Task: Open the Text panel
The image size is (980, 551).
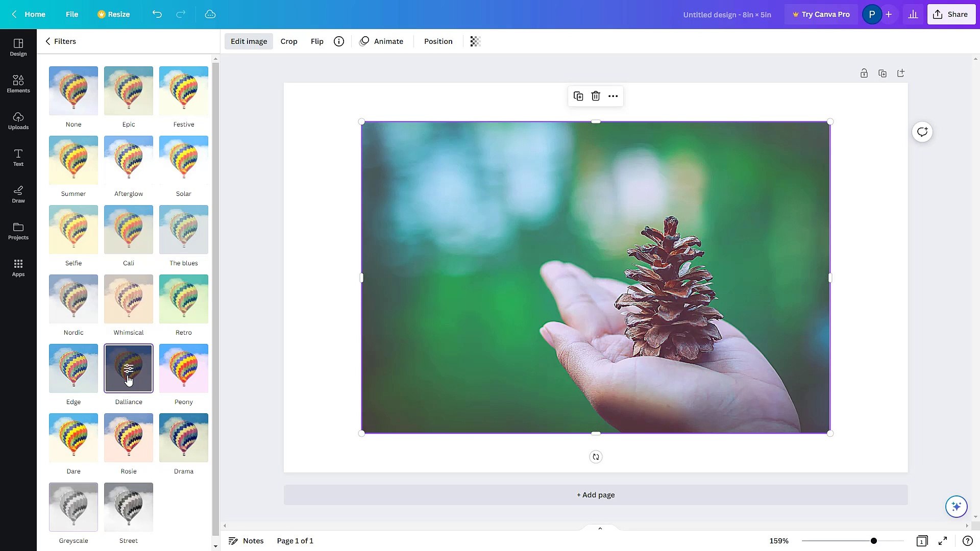Action: click(18, 157)
